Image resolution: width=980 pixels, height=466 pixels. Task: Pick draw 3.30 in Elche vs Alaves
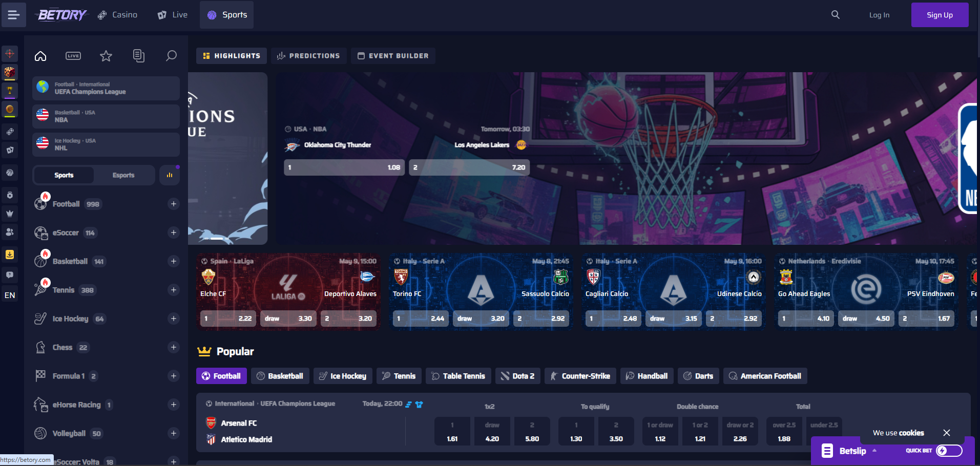pos(288,319)
